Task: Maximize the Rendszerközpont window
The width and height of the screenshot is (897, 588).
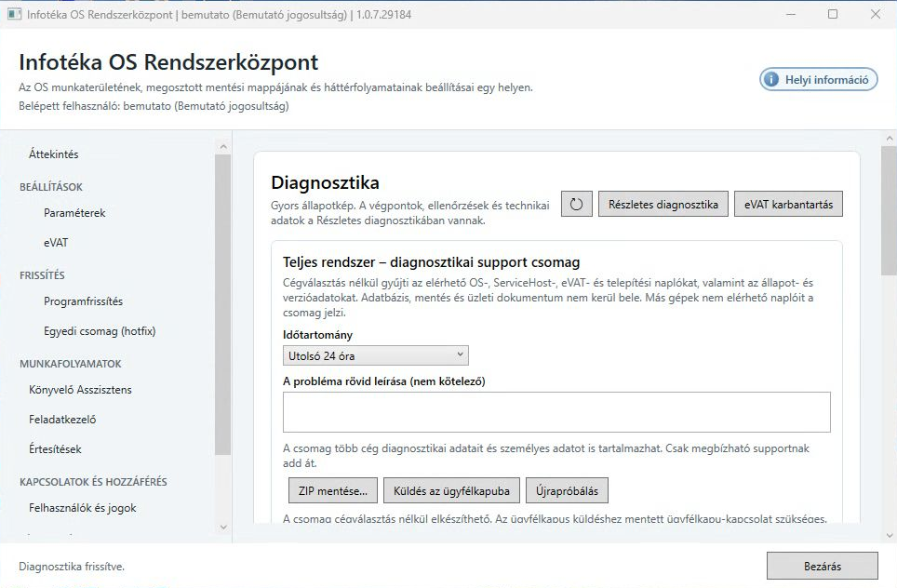Action: [833, 14]
